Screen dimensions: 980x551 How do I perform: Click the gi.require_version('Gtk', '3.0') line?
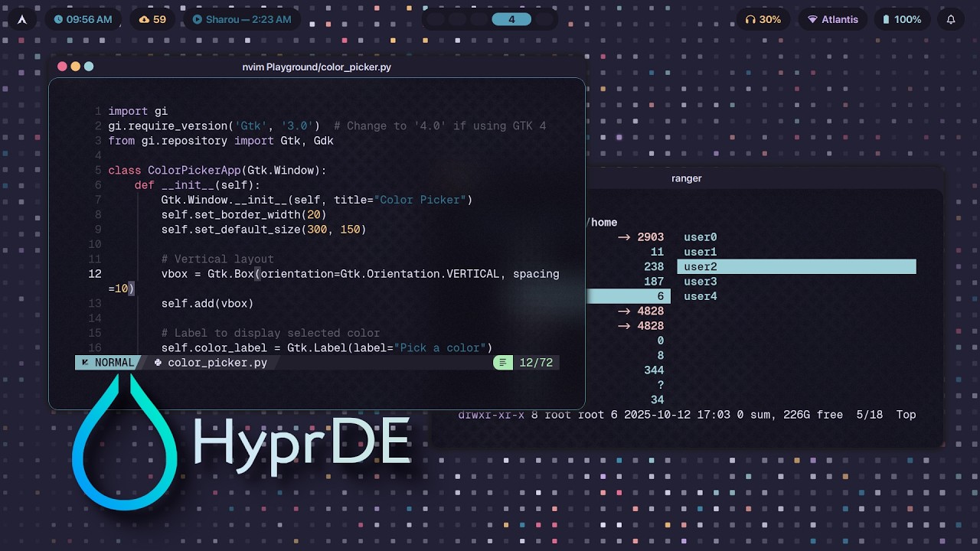click(x=214, y=126)
